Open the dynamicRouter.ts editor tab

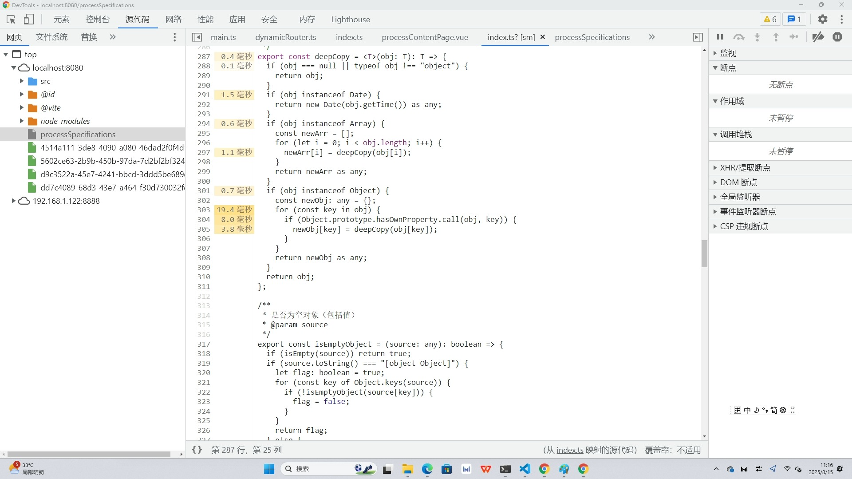click(x=286, y=37)
